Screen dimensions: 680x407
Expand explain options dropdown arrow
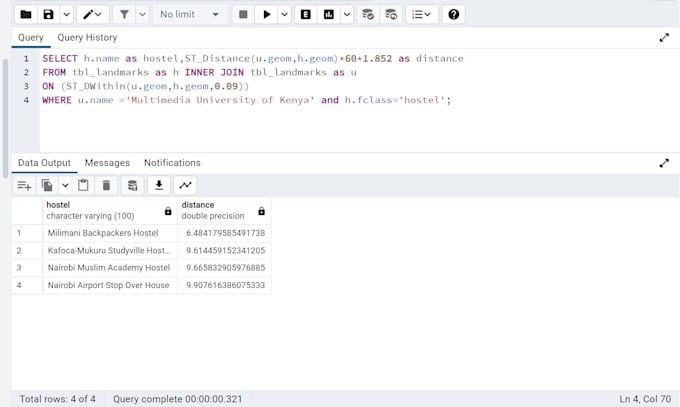click(347, 14)
